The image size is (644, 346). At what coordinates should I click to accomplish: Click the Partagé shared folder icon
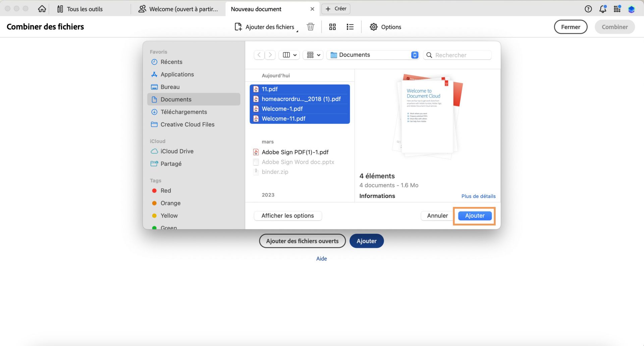154,164
